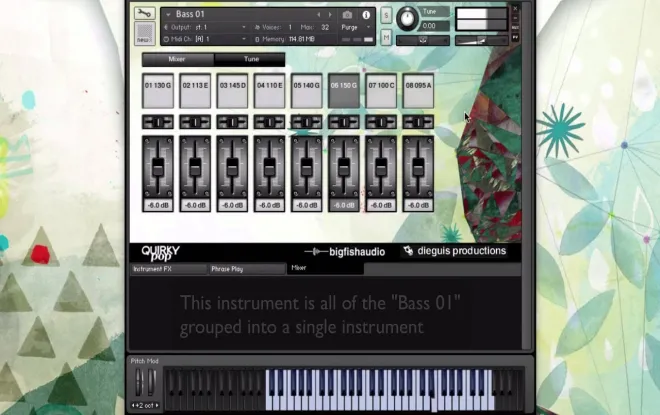The width and height of the screenshot is (660, 415).
Task: Expand the Output st. 1 dropdown
Action: click(x=205, y=27)
